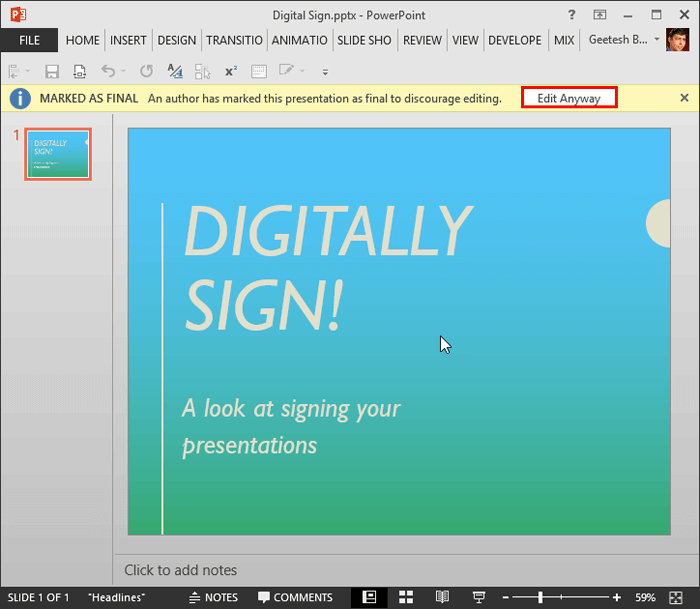Toggle the Notes pane in status bar
The height and width of the screenshot is (609, 700).
[x=213, y=597]
